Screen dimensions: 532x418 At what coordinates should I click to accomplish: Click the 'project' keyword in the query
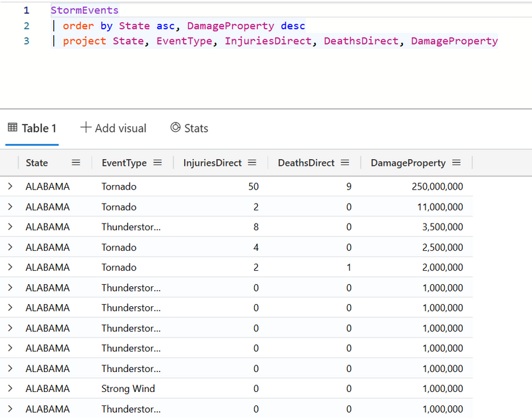pos(84,41)
